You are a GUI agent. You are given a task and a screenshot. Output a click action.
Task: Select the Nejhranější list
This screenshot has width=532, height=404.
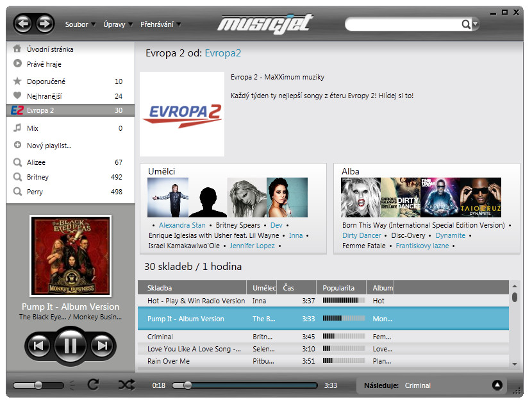pos(71,96)
